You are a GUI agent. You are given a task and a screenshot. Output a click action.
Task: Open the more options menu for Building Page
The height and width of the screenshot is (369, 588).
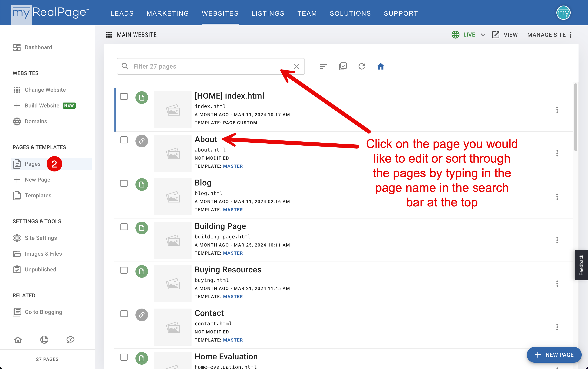coord(557,240)
